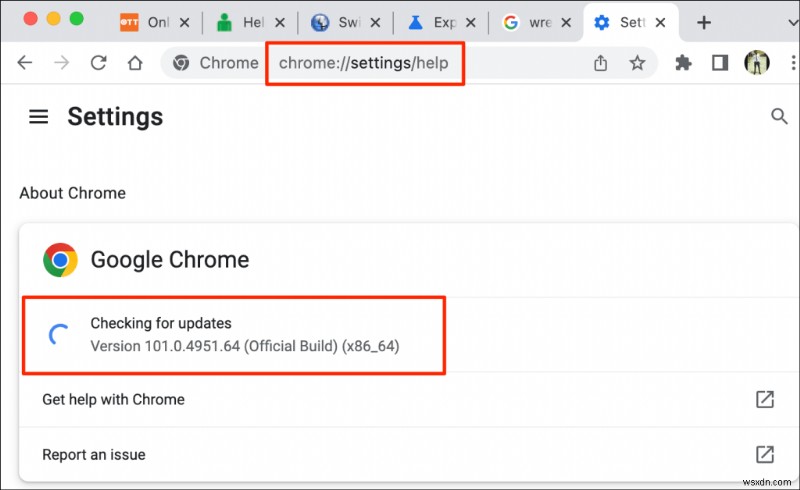The image size is (800, 490).
Task: Minimize window with yellow button
Action: 54,19
